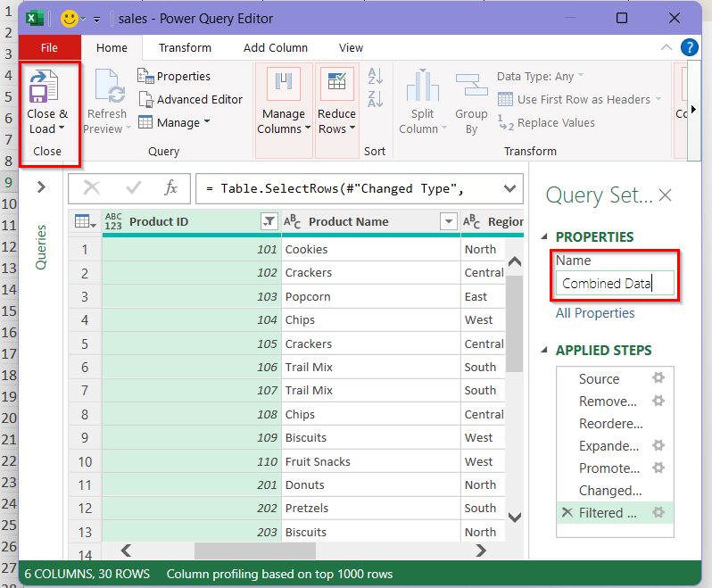Click the formula text box
The image size is (712, 588).
tap(349, 188)
